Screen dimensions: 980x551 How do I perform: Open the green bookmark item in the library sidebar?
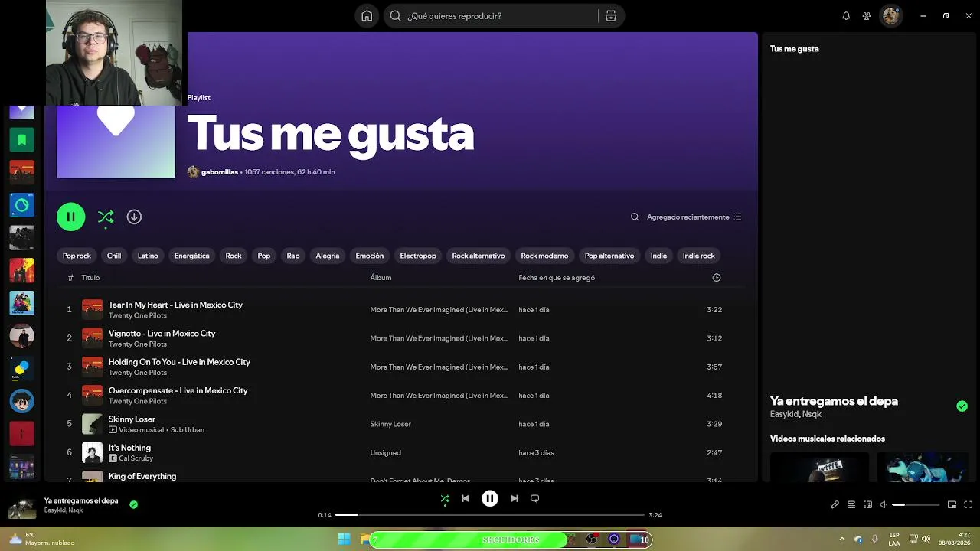21,140
